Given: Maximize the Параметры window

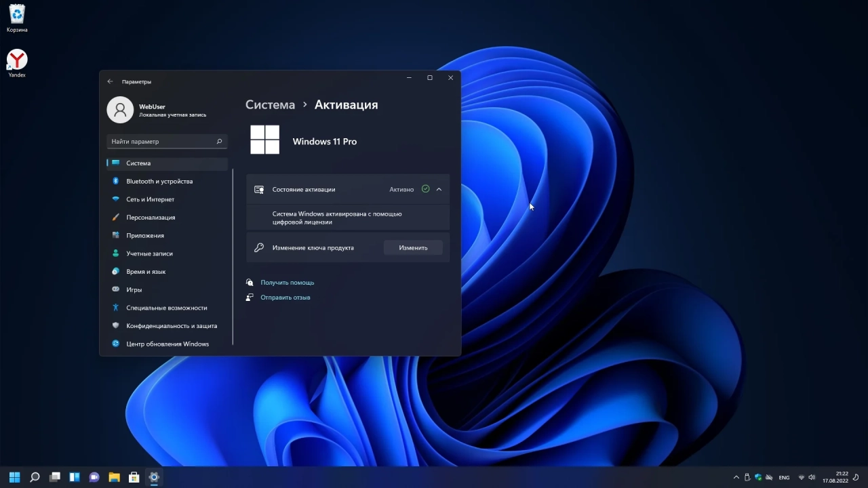Looking at the screenshot, I should [x=430, y=78].
